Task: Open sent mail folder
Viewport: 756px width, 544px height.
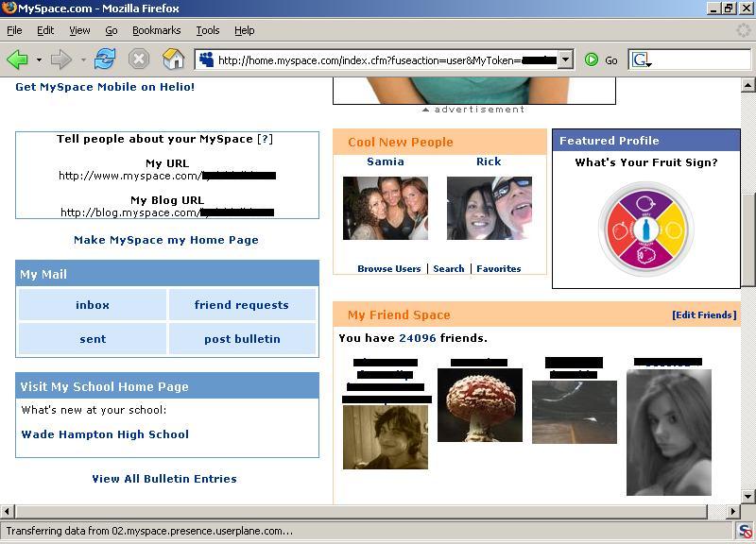Action: pyautogui.click(x=93, y=339)
